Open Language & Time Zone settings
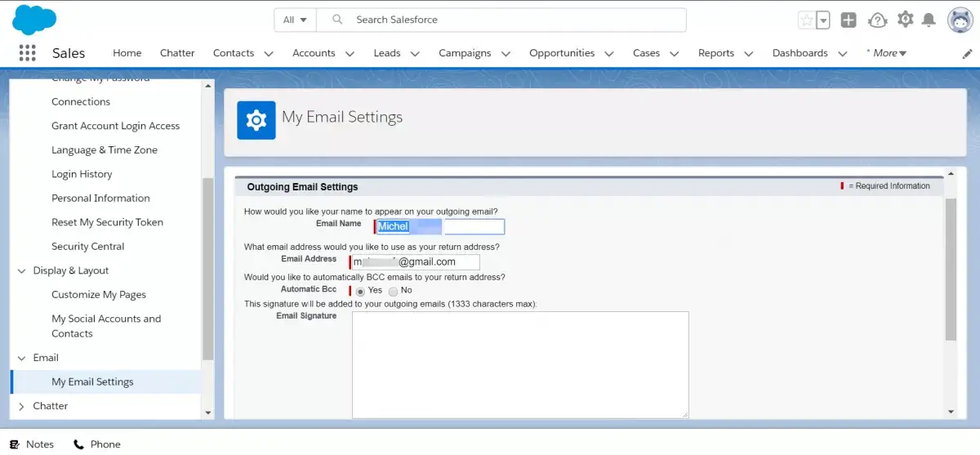Viewport: 980px width, 455px height. pos(105,150)
